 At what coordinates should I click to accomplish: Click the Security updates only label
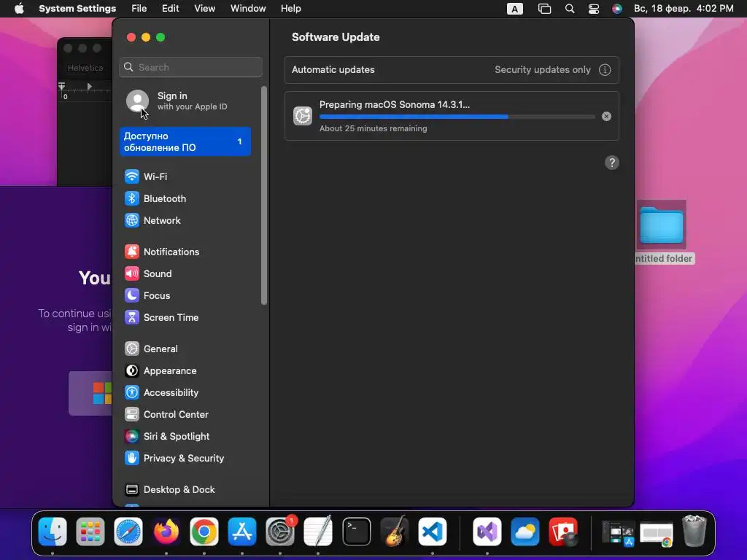pyautogui.click(x=542, y=69)
